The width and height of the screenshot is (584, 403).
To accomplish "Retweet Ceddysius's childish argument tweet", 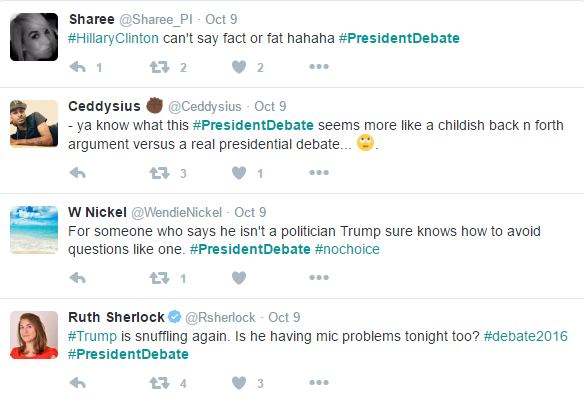I will [159, 173].
